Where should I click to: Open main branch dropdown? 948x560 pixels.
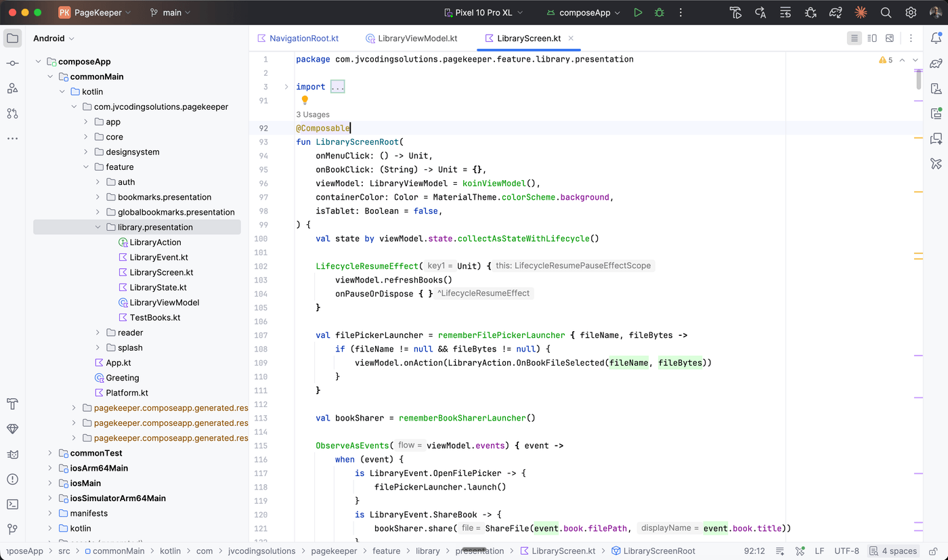click(170, 12)
